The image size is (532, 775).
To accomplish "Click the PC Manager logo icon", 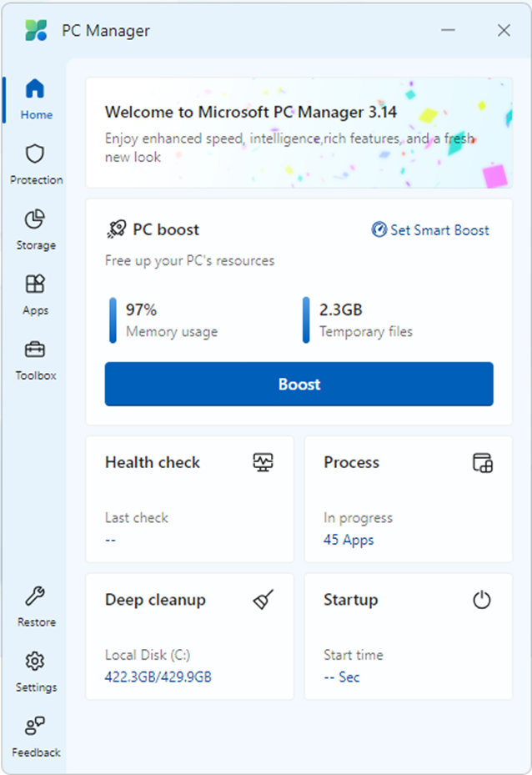I will click(36, 30).
